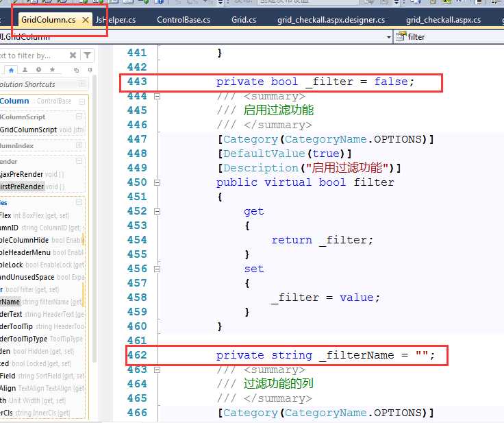Select the Unit Width property item
This screenshot has width=504, height=423.
click(x=33, y=401)
